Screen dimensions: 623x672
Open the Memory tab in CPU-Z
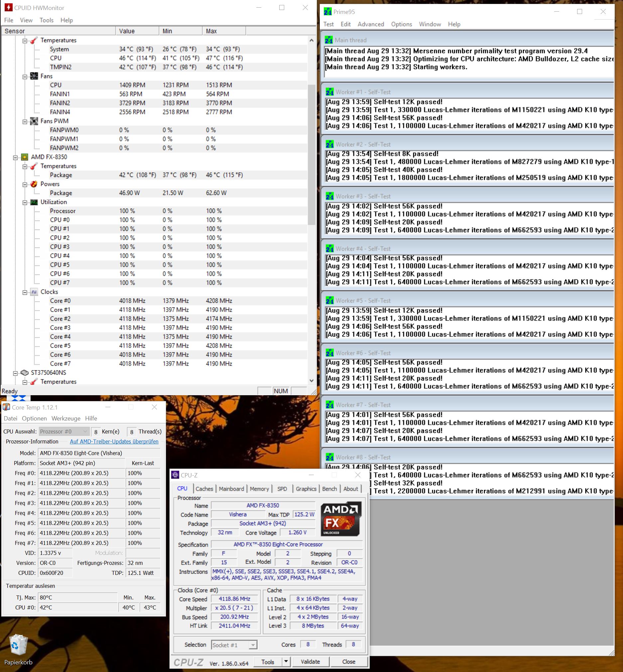(x=259, y=489)
